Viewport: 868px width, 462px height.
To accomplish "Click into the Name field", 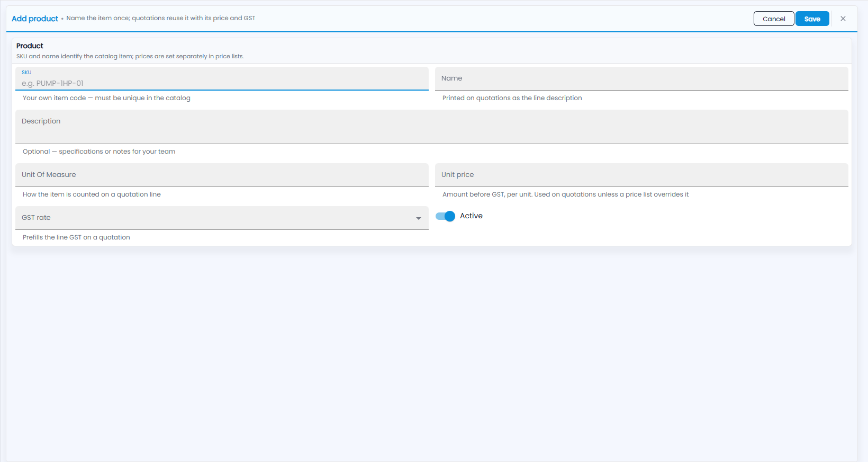I will click(x=641, y=78).
